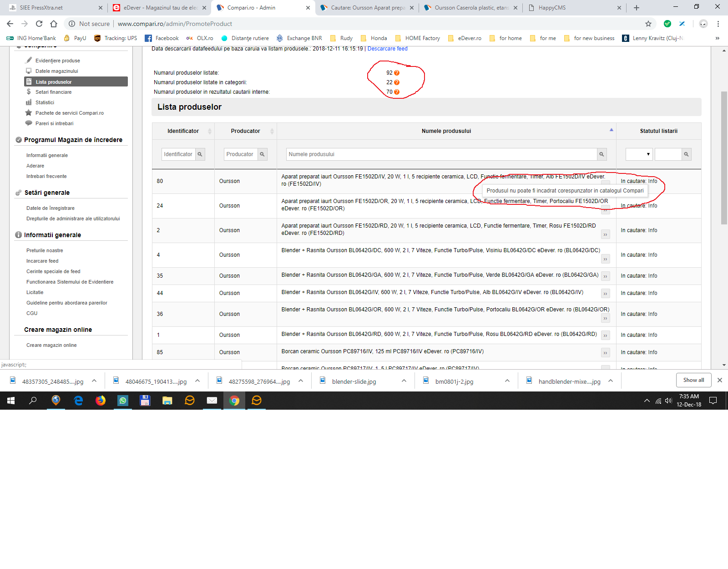
Task: Click Info link for product 2
Action: click(x=652, y=230)
